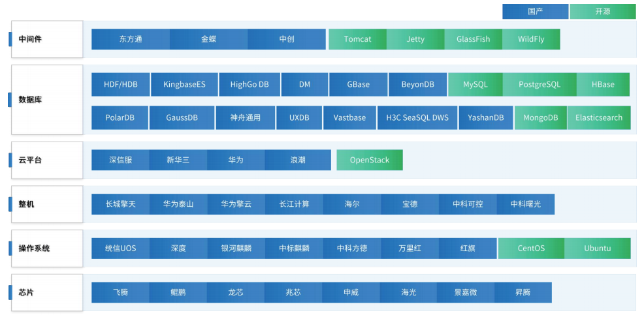Click the 海尔 tile
Image resolution: width=644 pixels, height=317 pixels.
(352, 204)
